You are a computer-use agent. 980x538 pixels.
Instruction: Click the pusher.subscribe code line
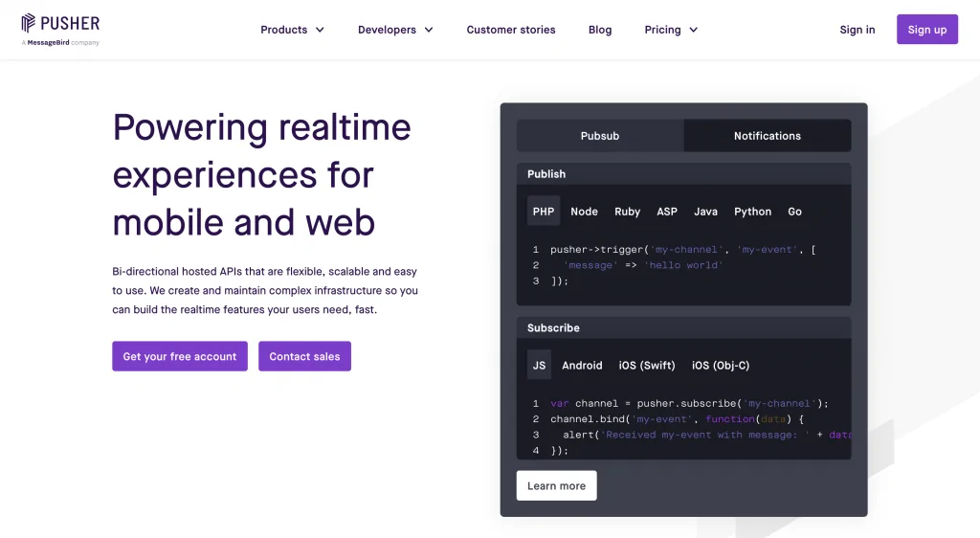[689, 403]
